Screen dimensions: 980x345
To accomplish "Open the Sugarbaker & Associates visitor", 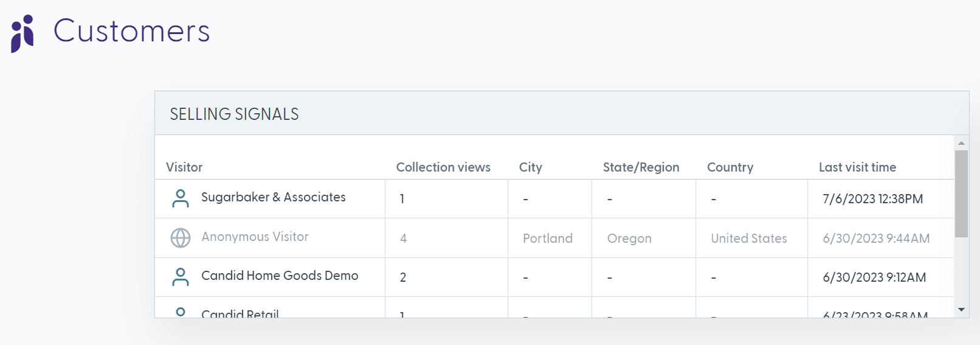I will pyautogui.click(x=273, y=197).
